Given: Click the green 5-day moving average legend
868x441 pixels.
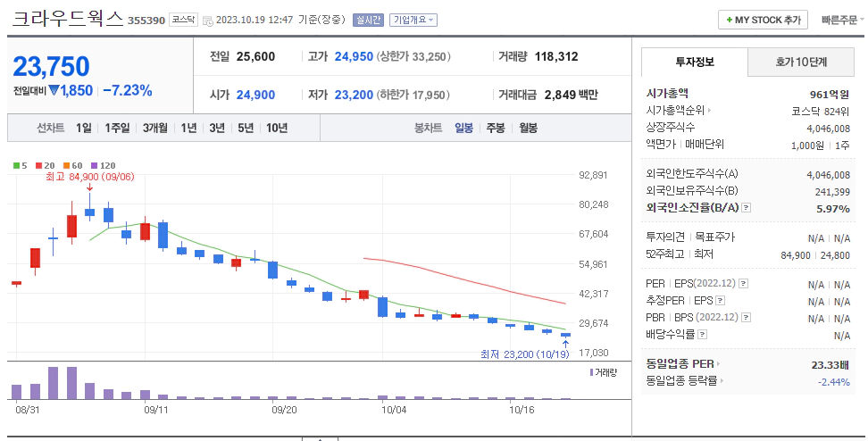Looking at the screenshot, I should [x=21, y=165].
